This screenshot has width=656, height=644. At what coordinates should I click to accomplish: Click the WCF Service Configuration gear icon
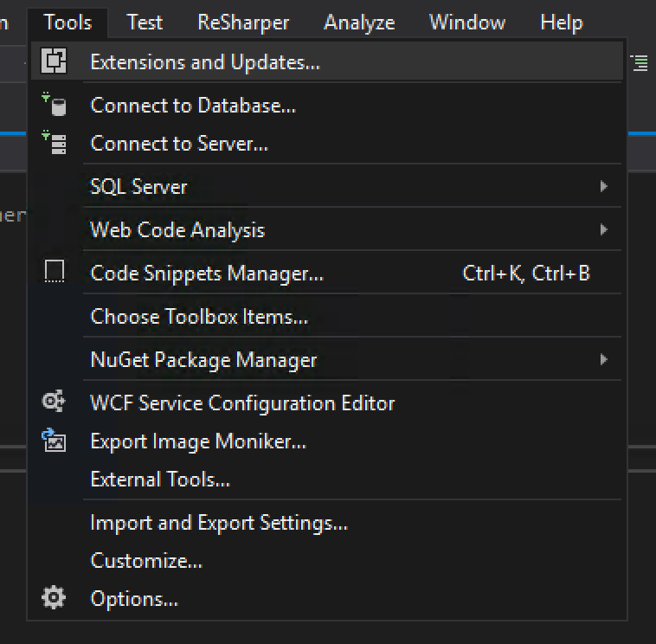(54, 401)
